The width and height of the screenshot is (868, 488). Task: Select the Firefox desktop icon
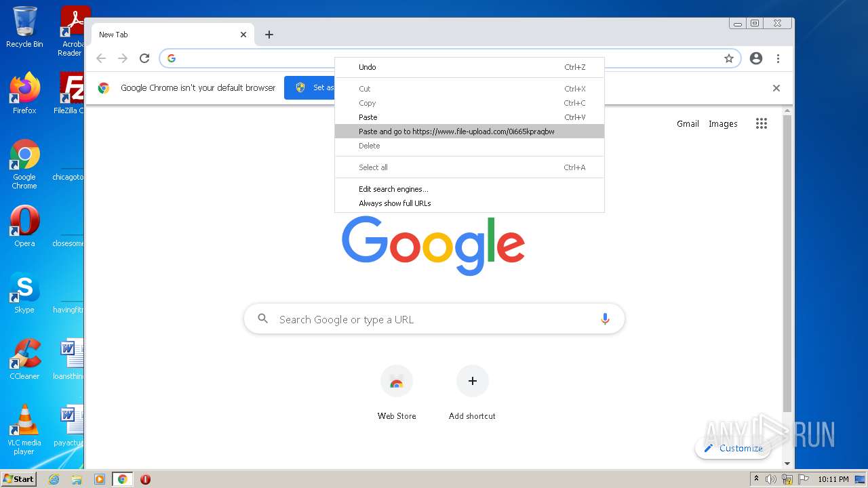tap(24, 93)
